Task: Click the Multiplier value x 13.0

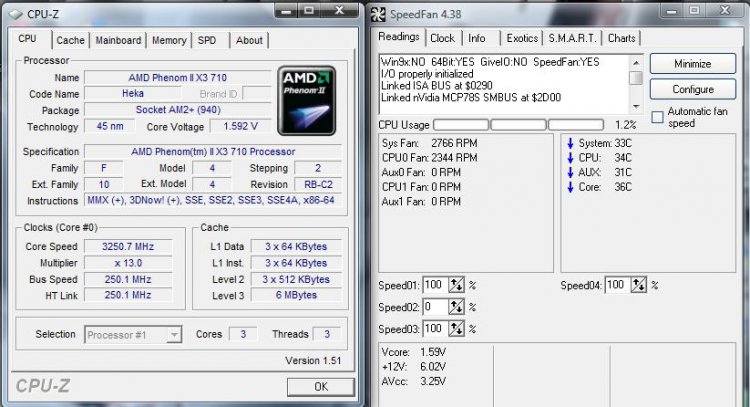Action: (x=128, y=263)
